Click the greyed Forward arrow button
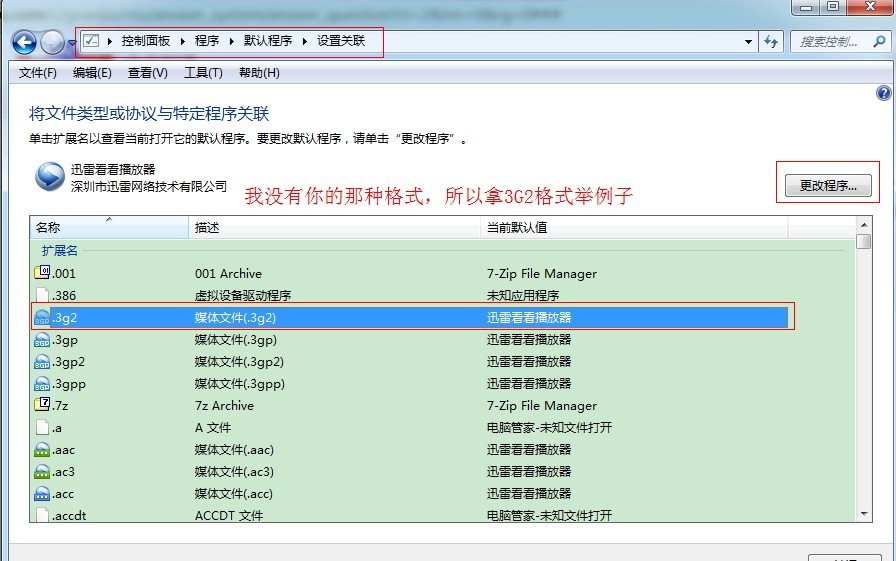The width and height of the screenshot is (896, 561). (x=53, y=42)
